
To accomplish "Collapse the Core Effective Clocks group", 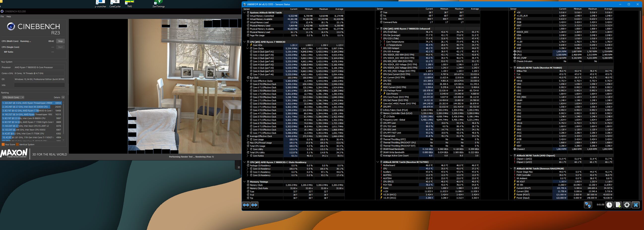I will click(248, 81).
